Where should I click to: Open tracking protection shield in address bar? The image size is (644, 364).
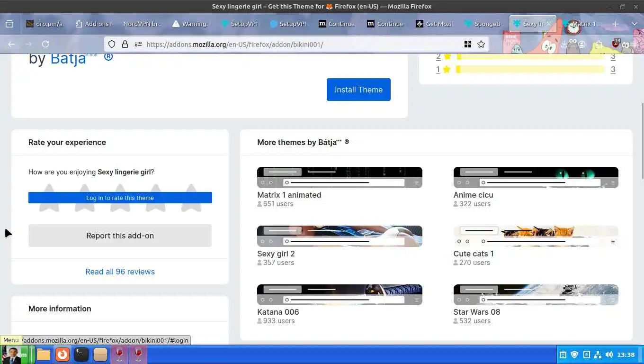point(112,44)
